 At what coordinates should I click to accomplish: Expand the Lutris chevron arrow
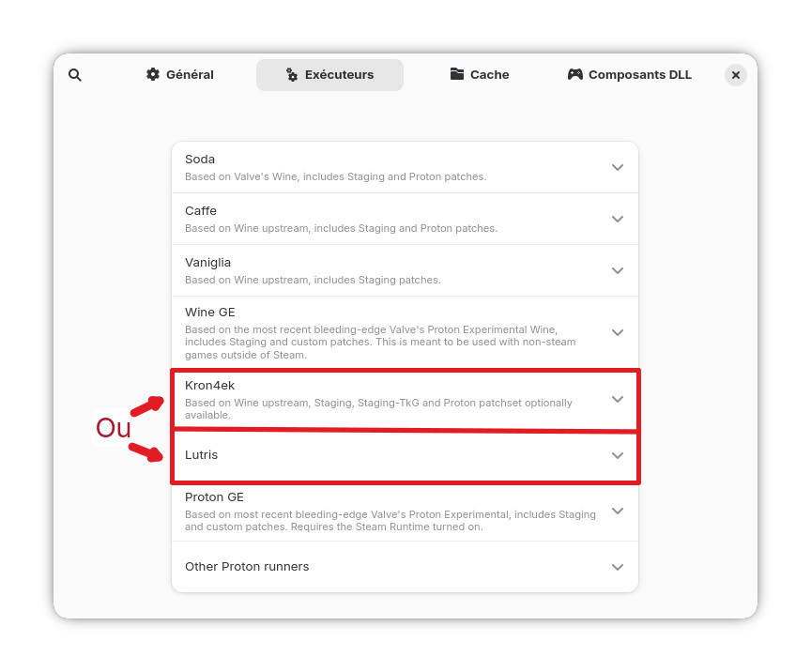pyautogui.click(x=618, y=455)
